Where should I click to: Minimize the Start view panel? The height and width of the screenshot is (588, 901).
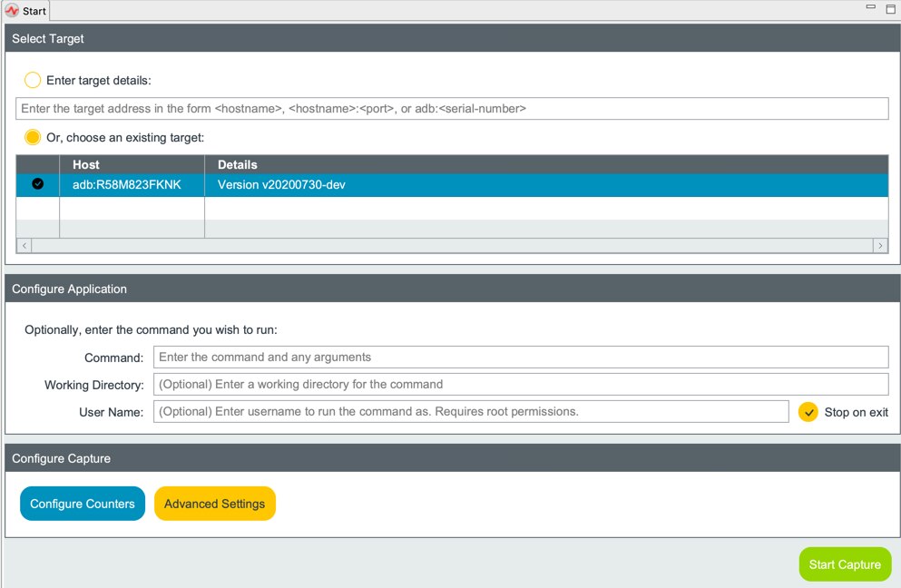[x=870, y=8]
